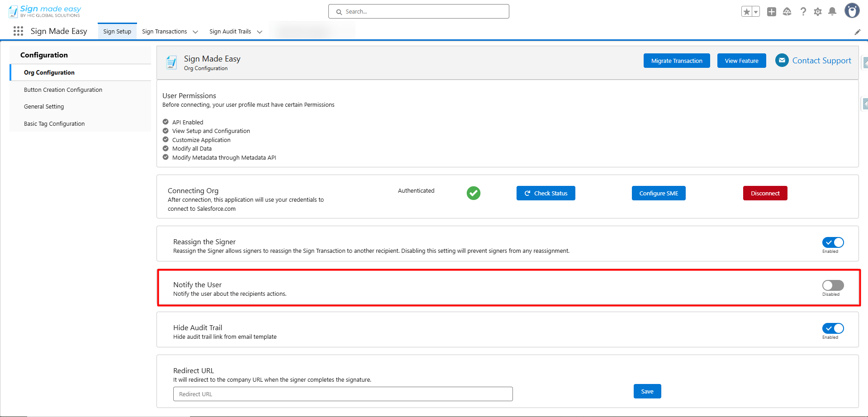Switch to the Sign Setup tab
The width and height of the screenshot is (868, 417).
117,31
